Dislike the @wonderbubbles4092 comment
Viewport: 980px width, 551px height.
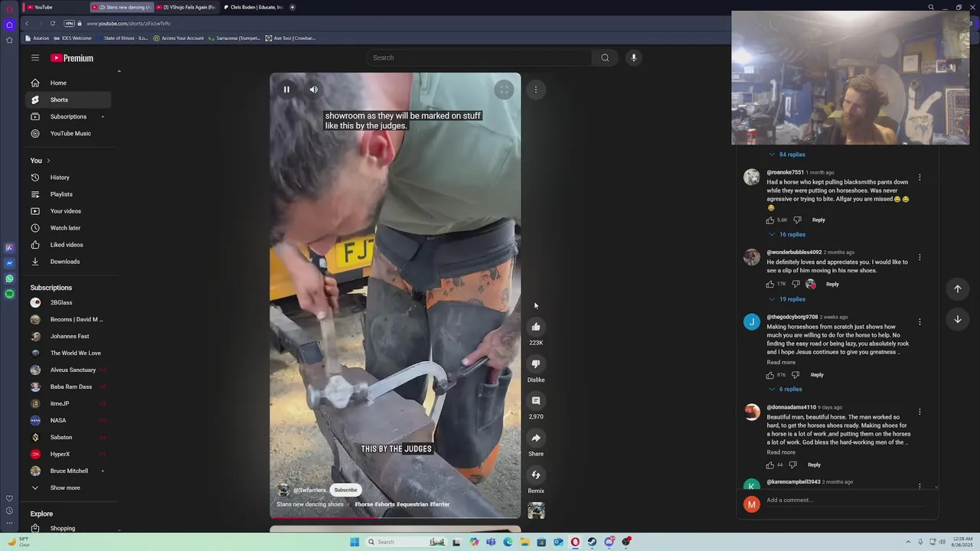coord(796,284)
